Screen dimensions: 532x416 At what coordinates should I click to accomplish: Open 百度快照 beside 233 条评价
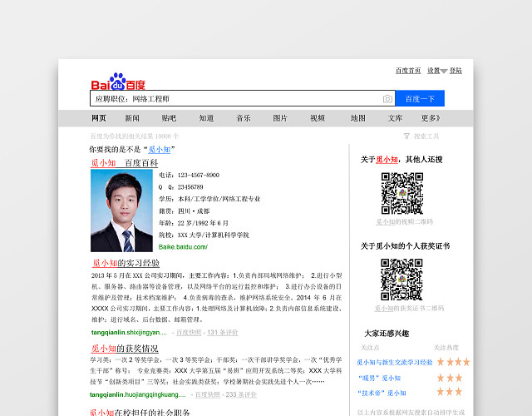[207, 394]
